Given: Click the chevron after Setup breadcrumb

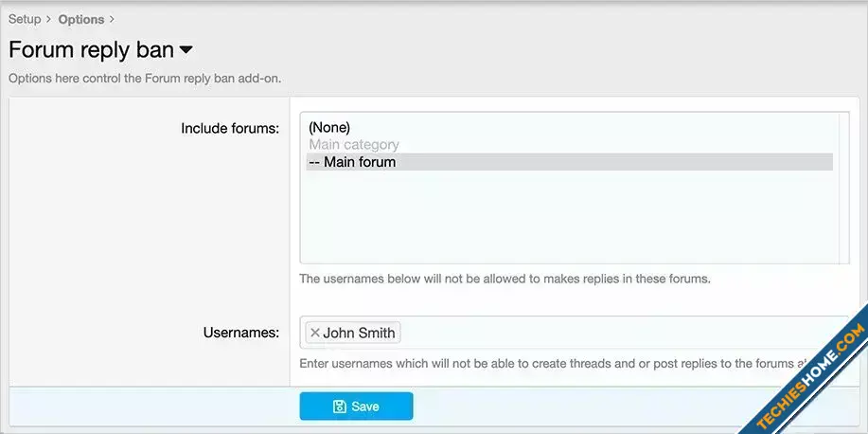Looking at the screenshot, I should [47, 19].
